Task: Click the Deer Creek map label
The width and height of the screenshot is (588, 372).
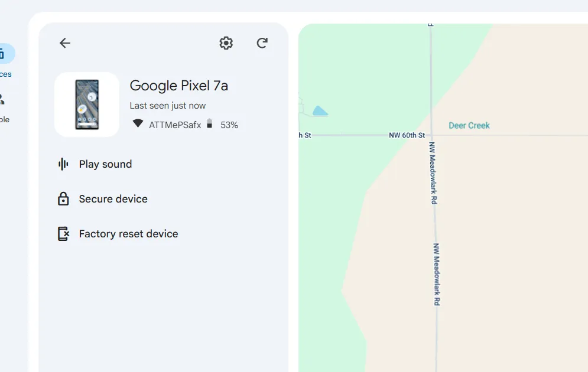Action: point(469,125)
